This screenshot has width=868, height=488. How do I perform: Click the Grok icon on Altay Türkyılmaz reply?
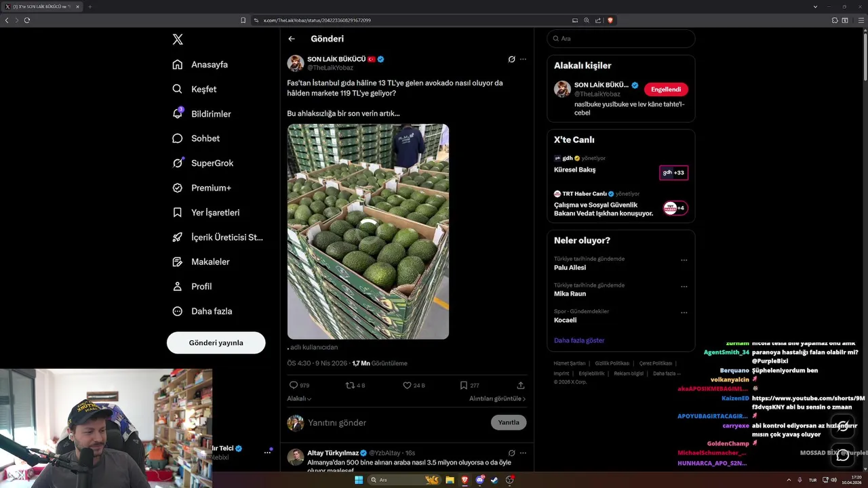tap(512, 453)
